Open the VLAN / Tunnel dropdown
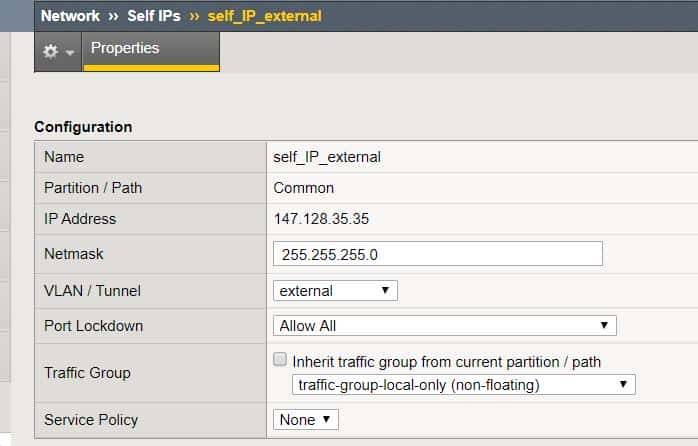This screenshot has height=446, width=698. pyautogui.click(x=335, y=291)
